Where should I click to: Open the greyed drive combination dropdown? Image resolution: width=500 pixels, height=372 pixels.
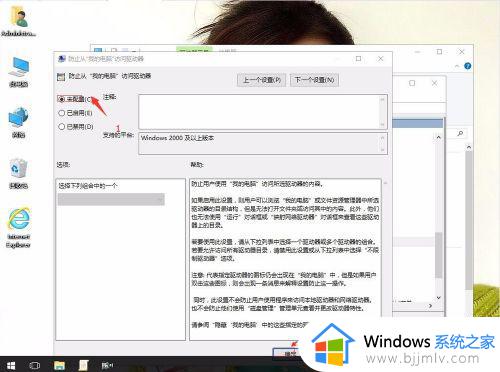(111, 199)
